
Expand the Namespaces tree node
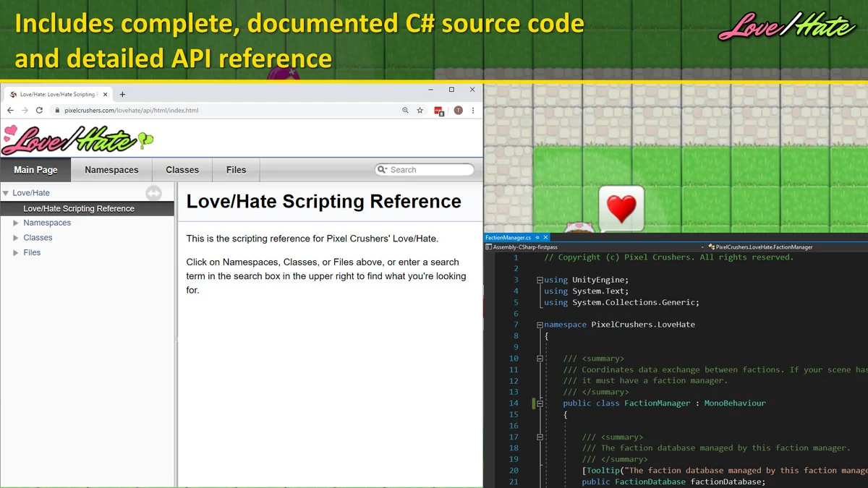16,223
